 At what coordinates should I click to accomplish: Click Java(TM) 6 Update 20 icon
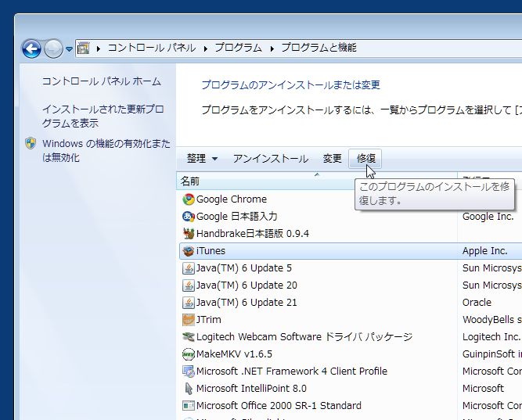click(x=189, y=285)
